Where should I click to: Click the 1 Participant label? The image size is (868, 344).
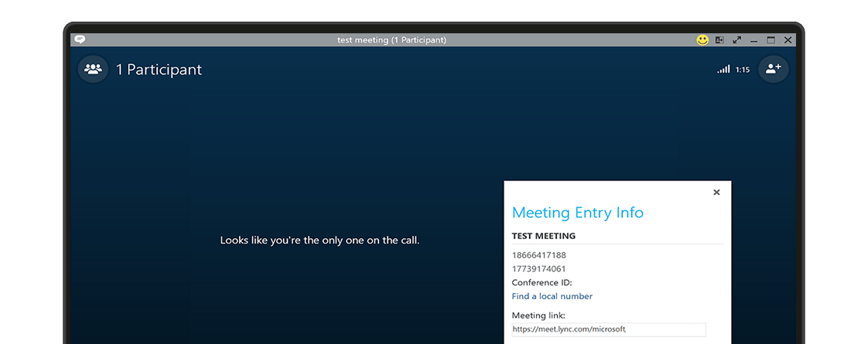coord(159,70)
